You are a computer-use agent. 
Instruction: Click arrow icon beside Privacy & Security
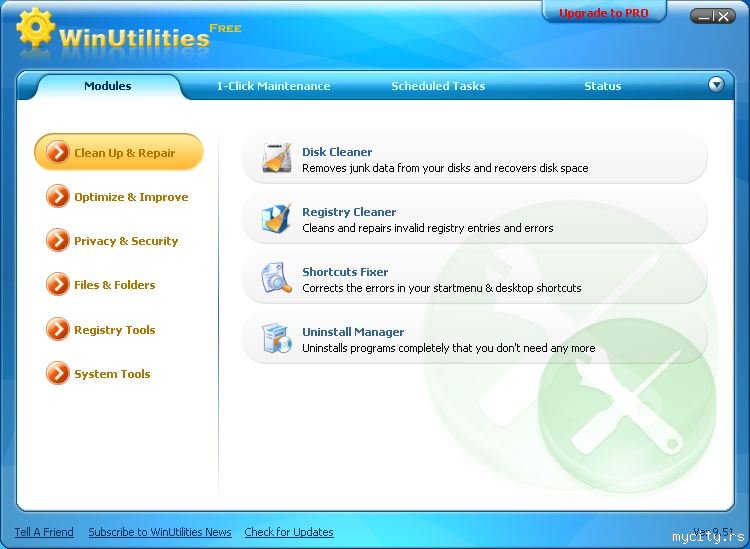click(57, 241)
